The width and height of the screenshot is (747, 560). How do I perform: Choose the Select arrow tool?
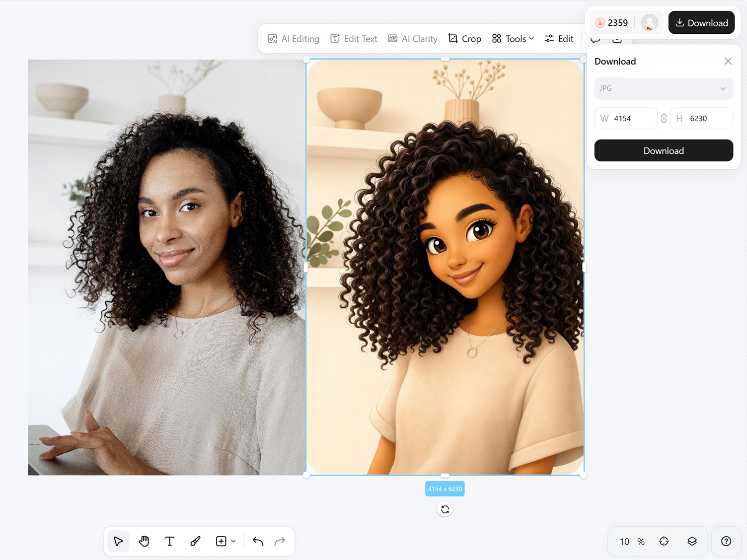click(x=118, y=541)
